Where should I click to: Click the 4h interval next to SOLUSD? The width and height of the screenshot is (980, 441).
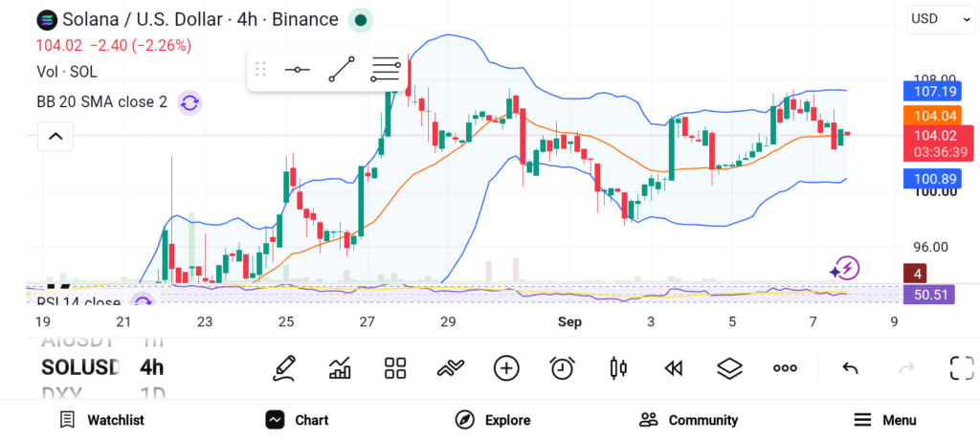pos(152,368)
